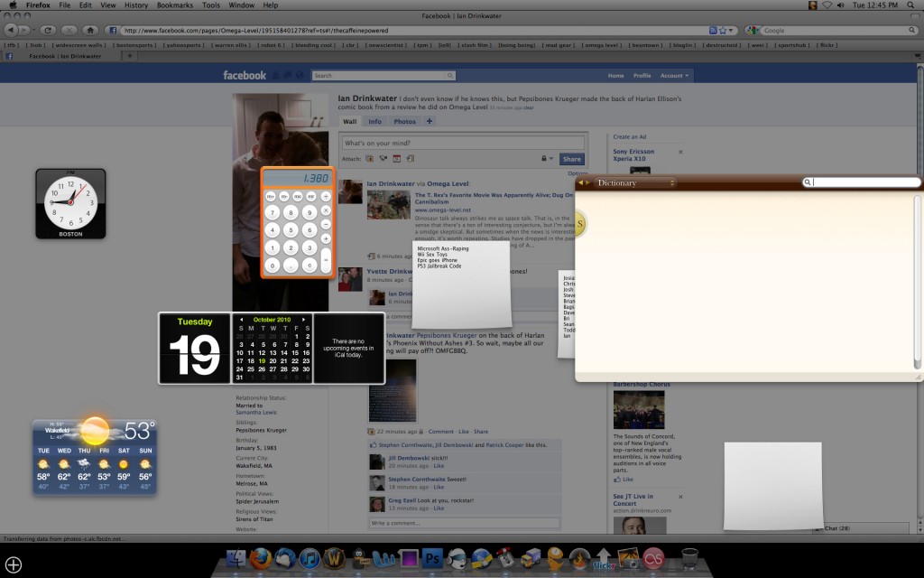Launch World of Warcraft from the Dock
This screenshot has width=924, height=578.
coord(334,558)
